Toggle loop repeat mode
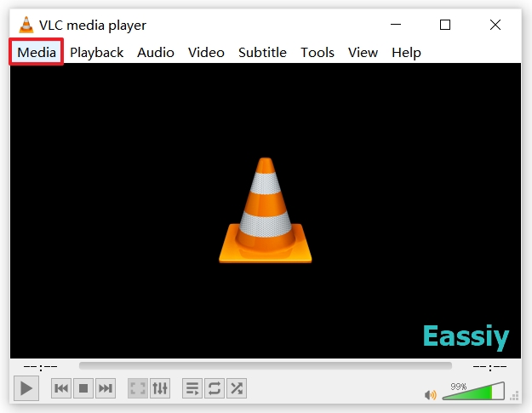Screen dimensions: 532x413 click(x=215, y=388)
